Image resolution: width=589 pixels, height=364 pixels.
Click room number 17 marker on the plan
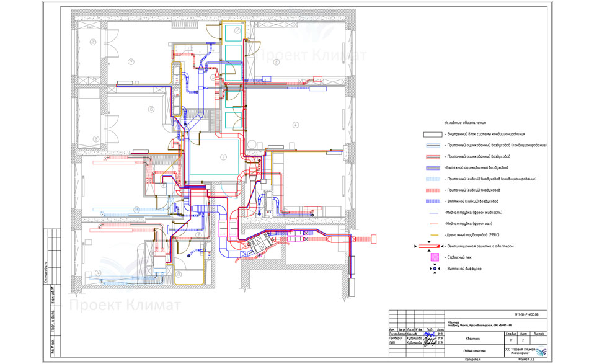[x=131, y=61]
